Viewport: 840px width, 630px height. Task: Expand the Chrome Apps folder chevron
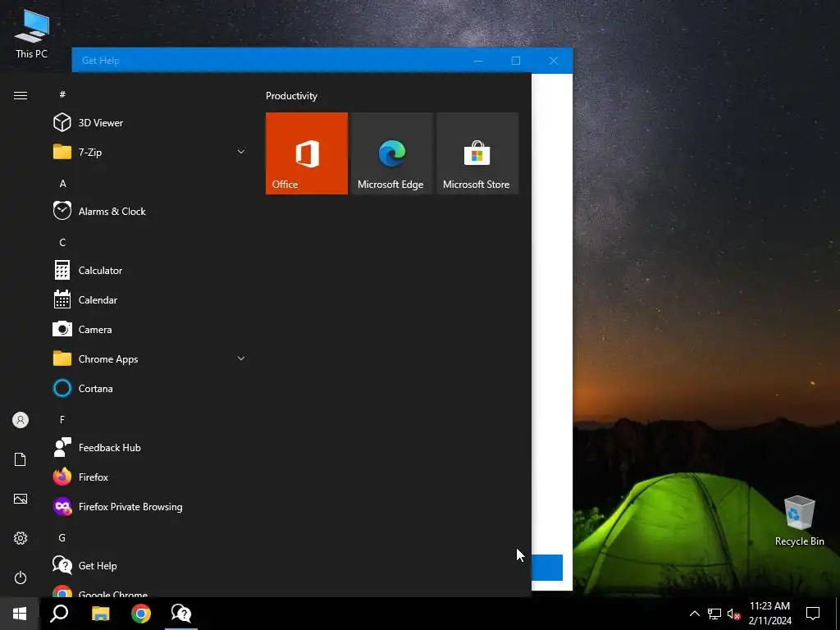pyautogui.click(x=241, y=358)
